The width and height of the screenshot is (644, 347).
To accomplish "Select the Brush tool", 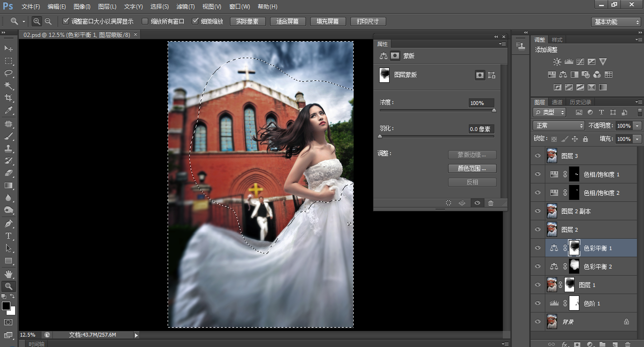I will 8,136.
